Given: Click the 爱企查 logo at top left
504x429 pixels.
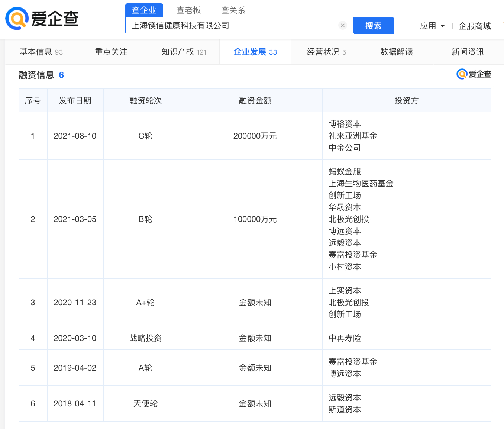Looking at the screenshot, I should click(x=42, y=18).
